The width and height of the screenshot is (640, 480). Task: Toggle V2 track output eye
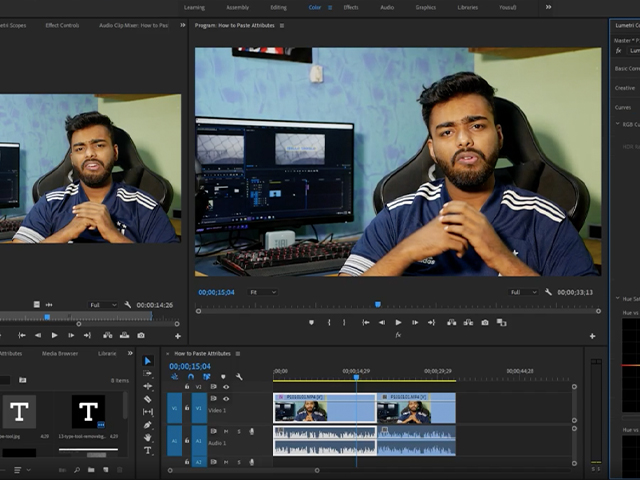tap(226, 387)
